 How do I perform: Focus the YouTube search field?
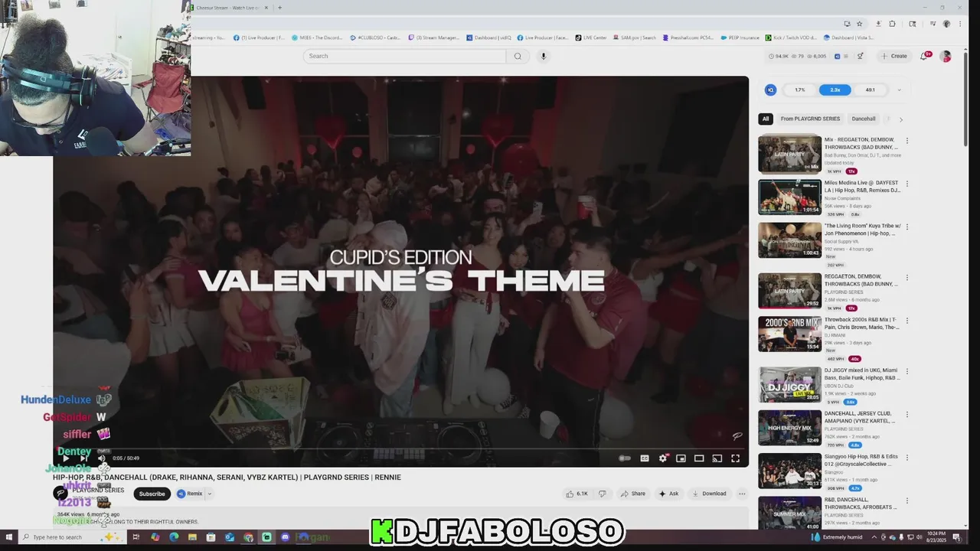[x=404, y=56]
